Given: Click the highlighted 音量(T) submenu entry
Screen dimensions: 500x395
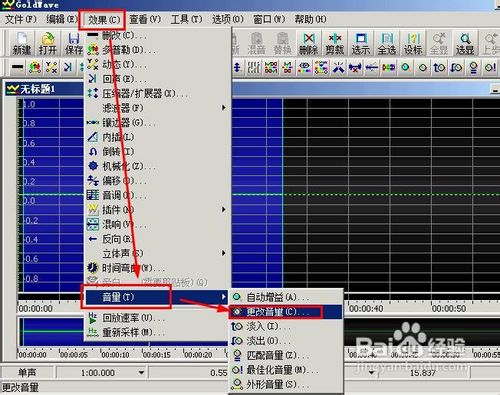Looking at the screenshot, I should coord(157,297).
